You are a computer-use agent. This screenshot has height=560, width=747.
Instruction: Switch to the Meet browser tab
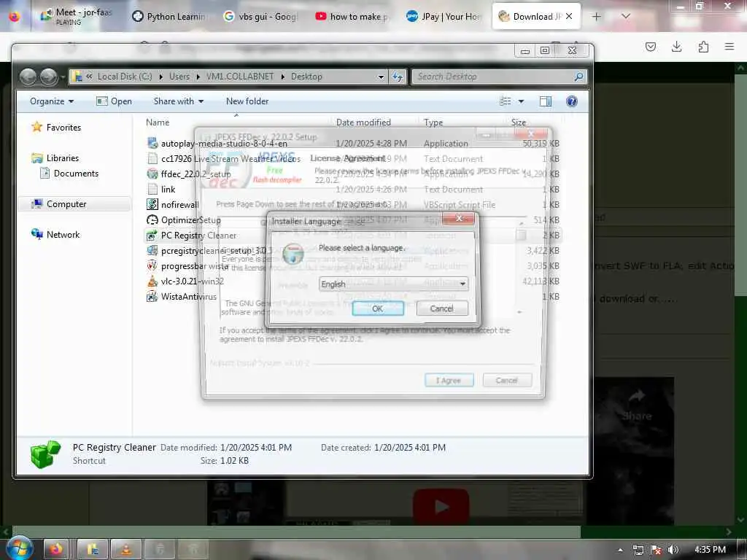[x=76, y=16]
